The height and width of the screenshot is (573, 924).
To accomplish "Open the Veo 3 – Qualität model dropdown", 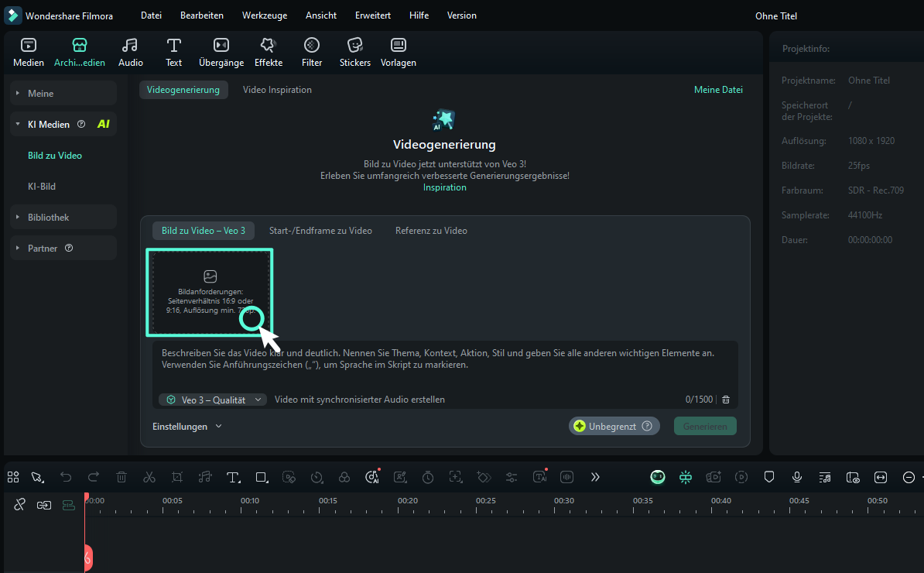I will [213, 400].
